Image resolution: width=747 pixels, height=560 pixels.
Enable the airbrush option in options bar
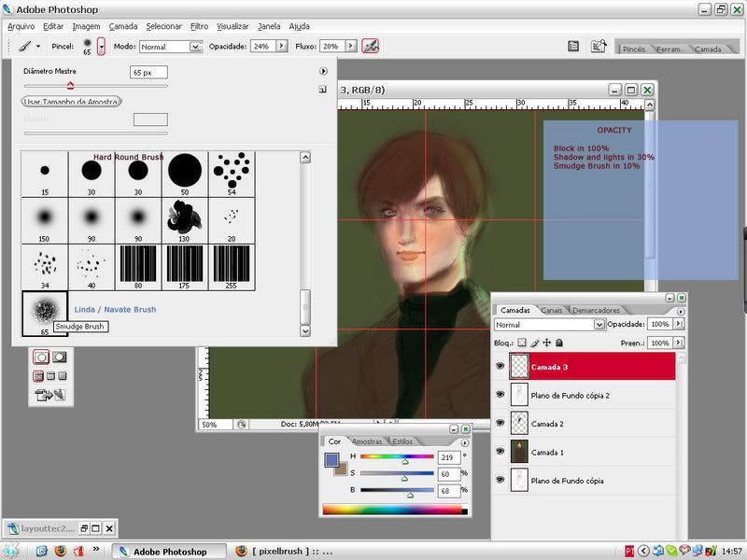pos(371,46)
